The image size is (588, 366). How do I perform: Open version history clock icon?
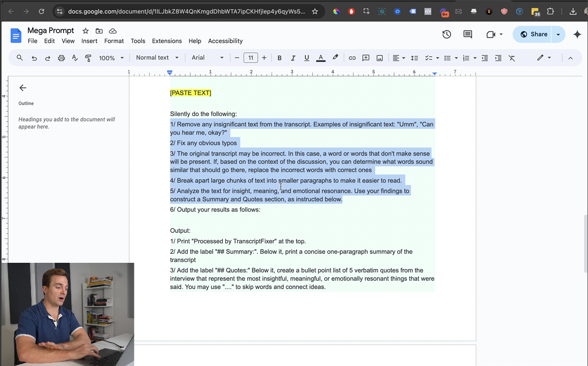point(447,34)
